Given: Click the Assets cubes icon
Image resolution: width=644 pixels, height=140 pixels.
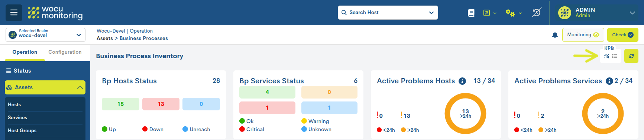Looking at the screenshot, I should point(9,87).
